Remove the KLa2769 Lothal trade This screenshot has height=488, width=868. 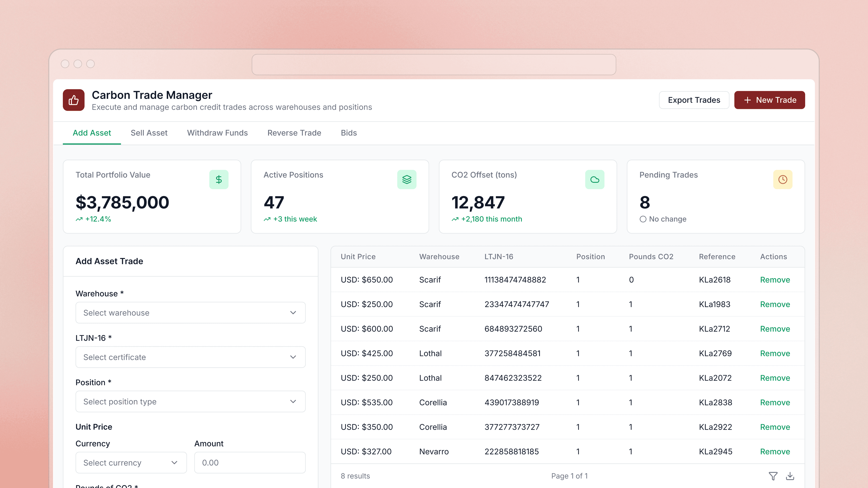click(775, 354)
